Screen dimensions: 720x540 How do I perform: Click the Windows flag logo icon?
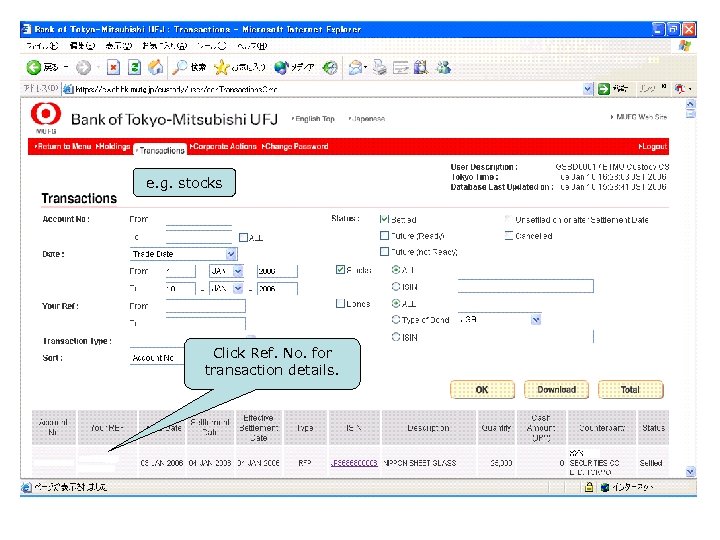click(685, 45)
